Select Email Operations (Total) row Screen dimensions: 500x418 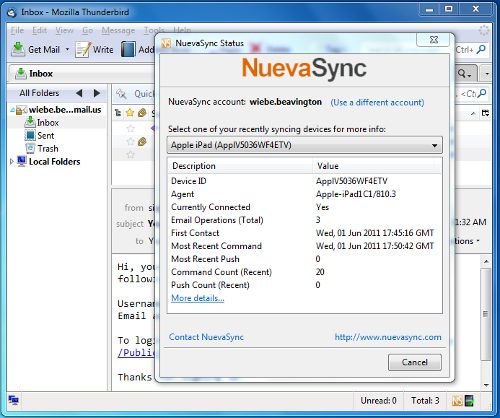click(x=305, y=220)
